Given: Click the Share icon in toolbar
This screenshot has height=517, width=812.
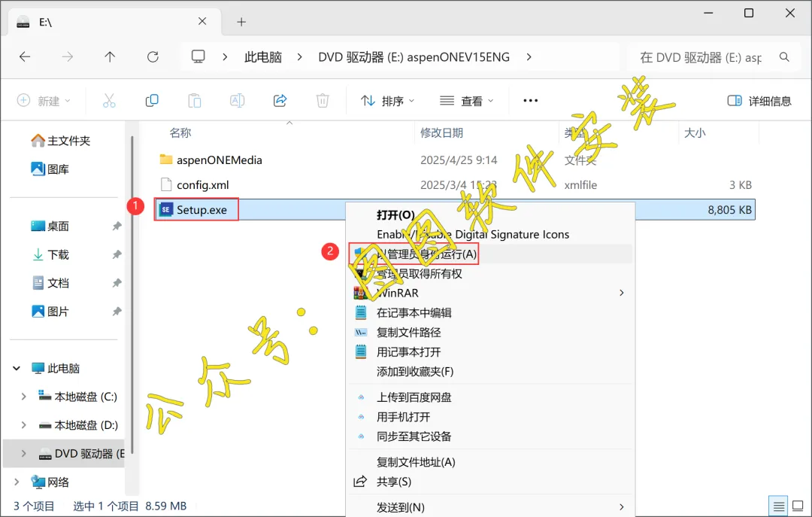Looking at the screenshot, I should (280, 101).
